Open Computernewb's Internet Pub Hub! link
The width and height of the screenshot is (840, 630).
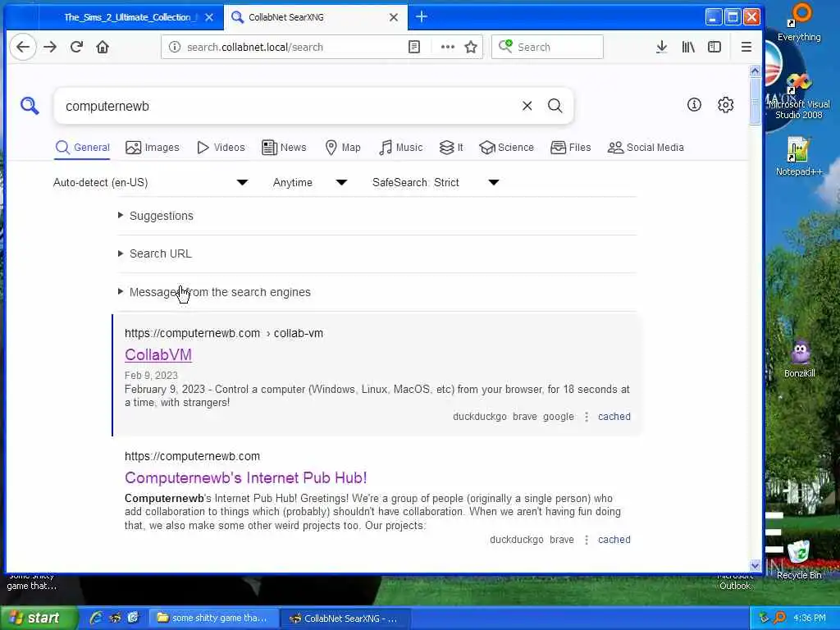246,478
